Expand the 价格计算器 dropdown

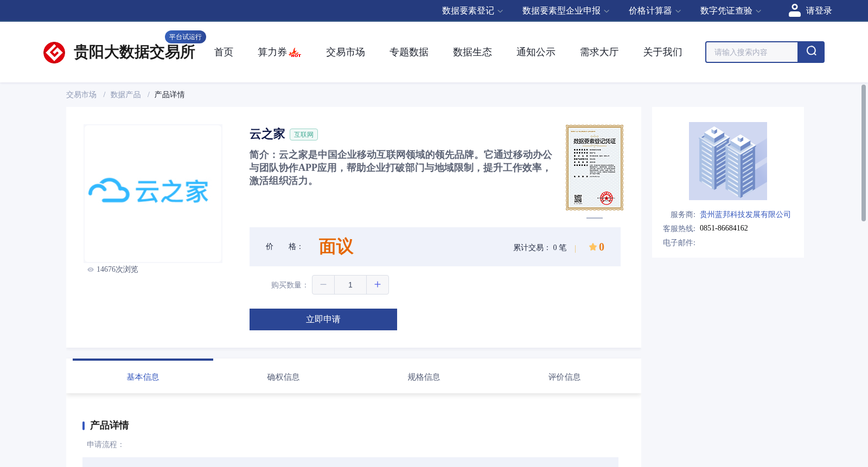(655, 11)
